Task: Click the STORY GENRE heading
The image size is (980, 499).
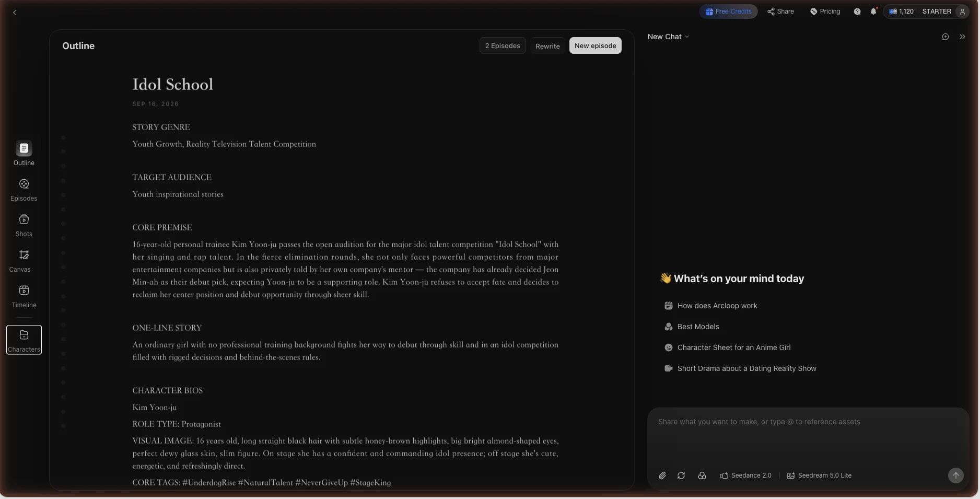Action: 161,127
